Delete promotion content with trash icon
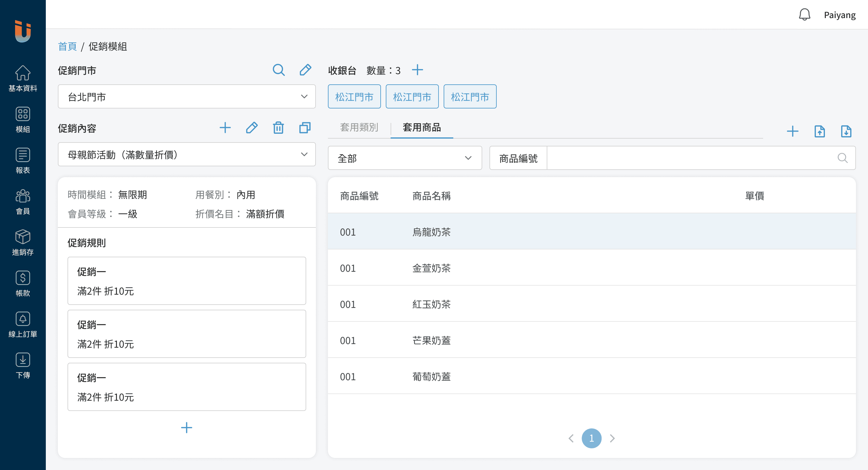Viewport: 868px width, 470px height. click(x=278, y=128)
